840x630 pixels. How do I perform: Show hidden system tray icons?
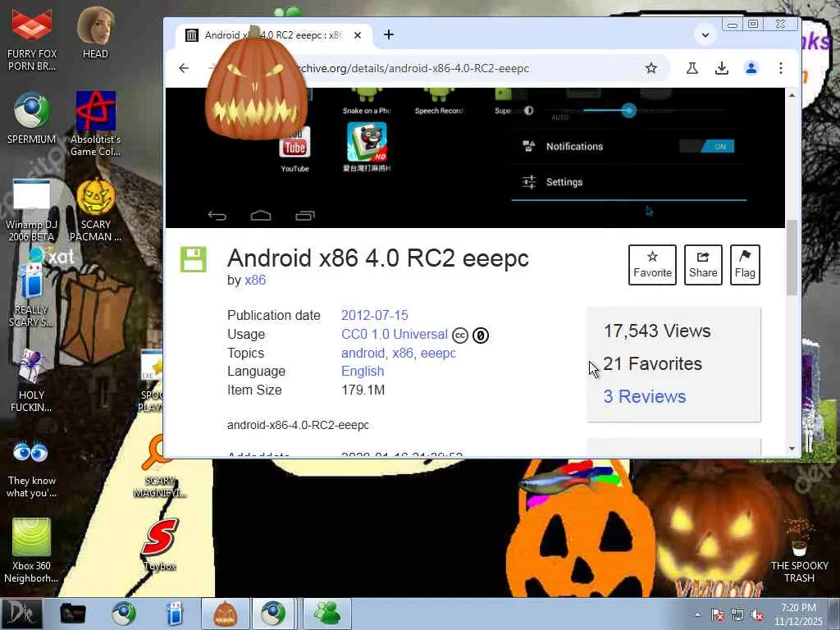tap(697, 615)
